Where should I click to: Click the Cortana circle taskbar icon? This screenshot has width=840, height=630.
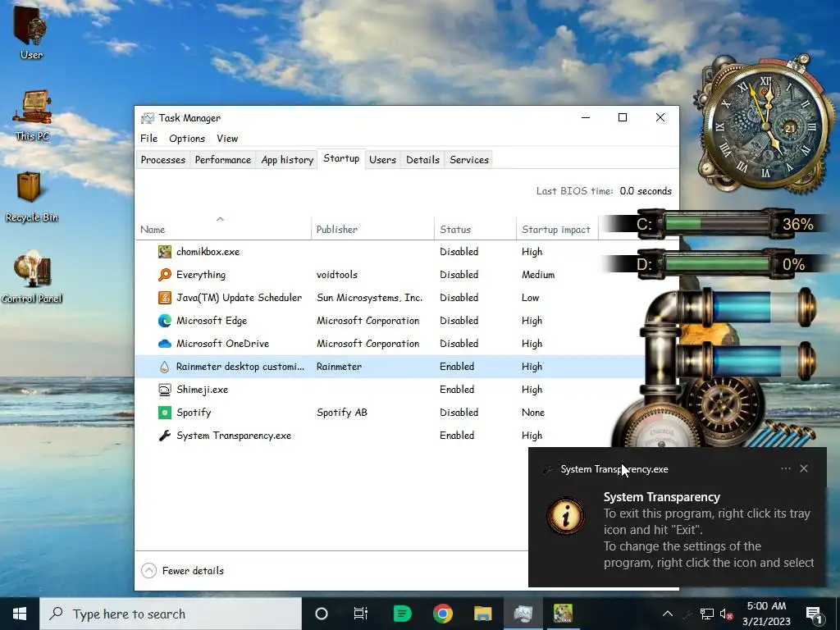(x=322, y=614)
